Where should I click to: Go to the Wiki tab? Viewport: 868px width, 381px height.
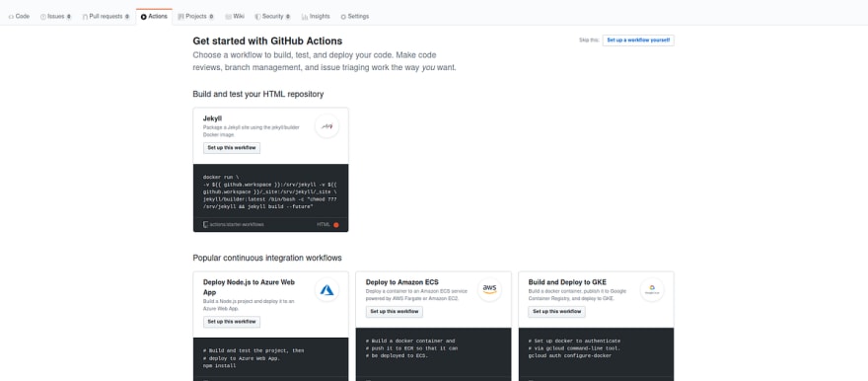235,17
